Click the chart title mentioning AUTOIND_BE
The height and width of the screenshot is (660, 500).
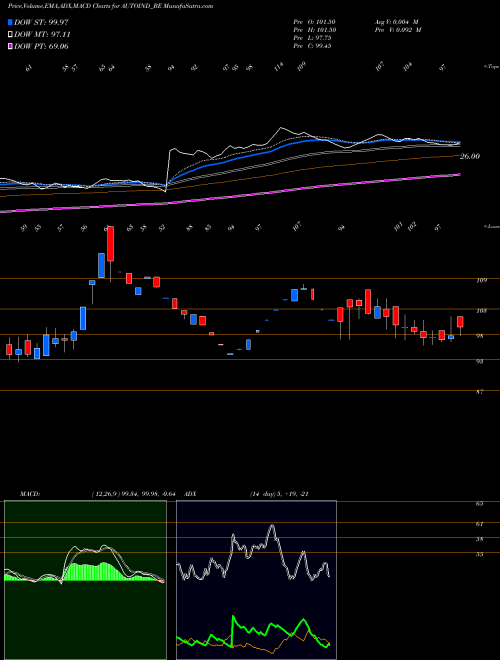tap(110, 6)
